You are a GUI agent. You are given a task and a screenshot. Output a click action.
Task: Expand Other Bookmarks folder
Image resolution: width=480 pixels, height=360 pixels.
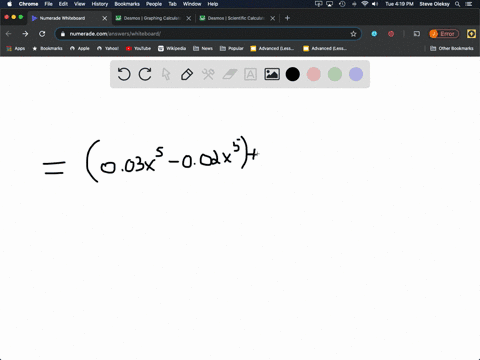452,48
